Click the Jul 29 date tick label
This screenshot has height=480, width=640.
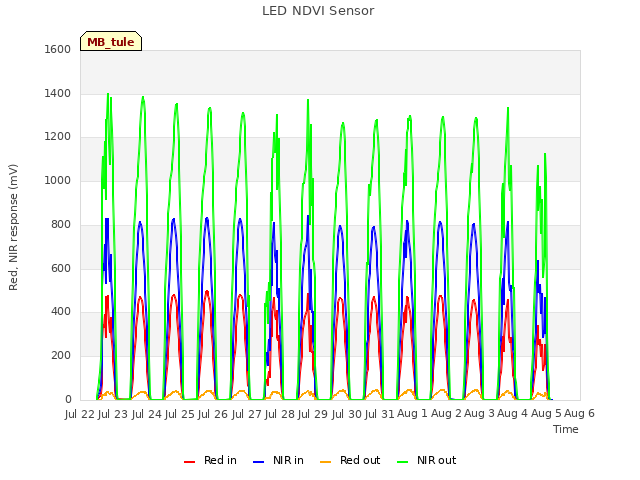click(x=313, y=414)
